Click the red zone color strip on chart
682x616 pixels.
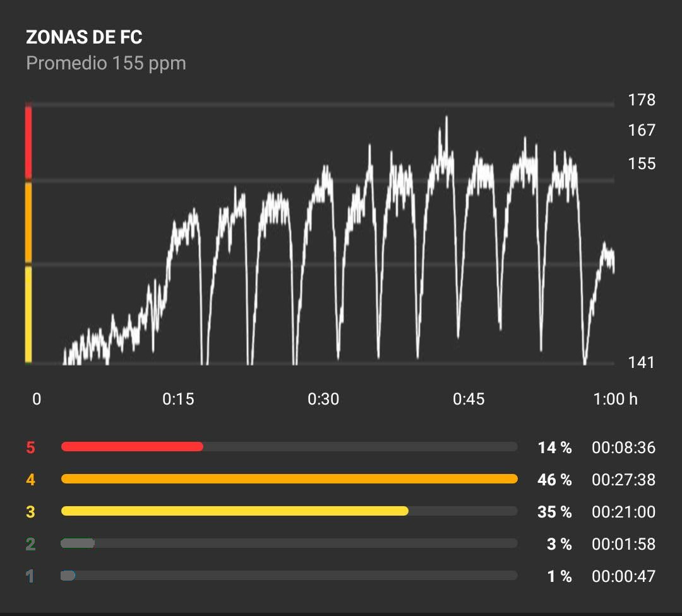(28, 142)
